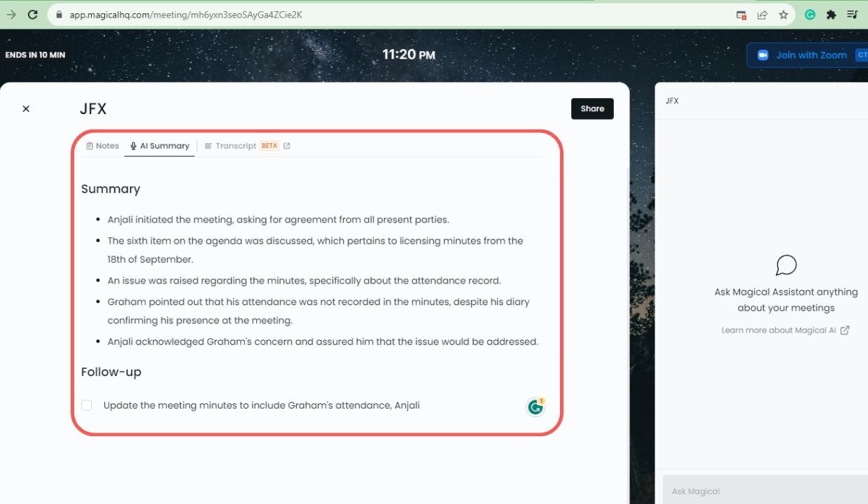The width and height of the screenshot is (868, 504).
Task: Click the Ask Magical input field
Action: 763,491
